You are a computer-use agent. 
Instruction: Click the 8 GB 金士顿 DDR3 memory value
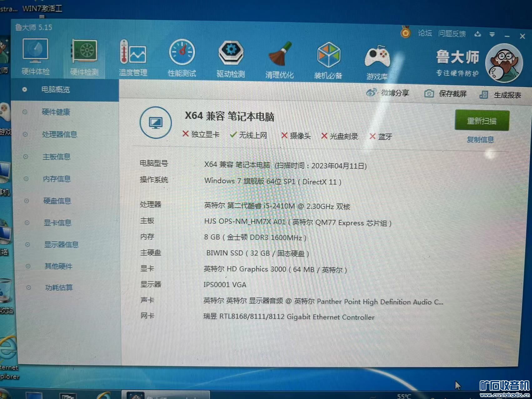point(255,237)
